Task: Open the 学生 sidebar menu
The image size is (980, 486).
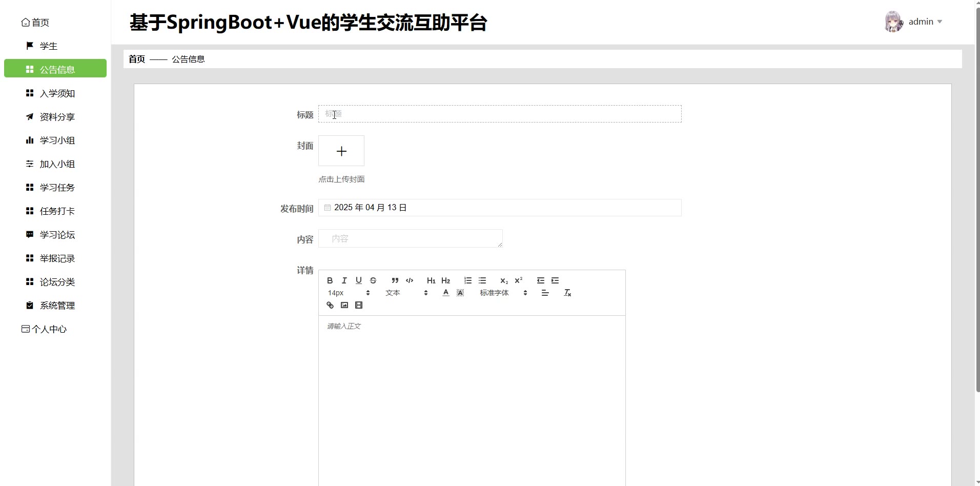Action: tap(55, 46)
